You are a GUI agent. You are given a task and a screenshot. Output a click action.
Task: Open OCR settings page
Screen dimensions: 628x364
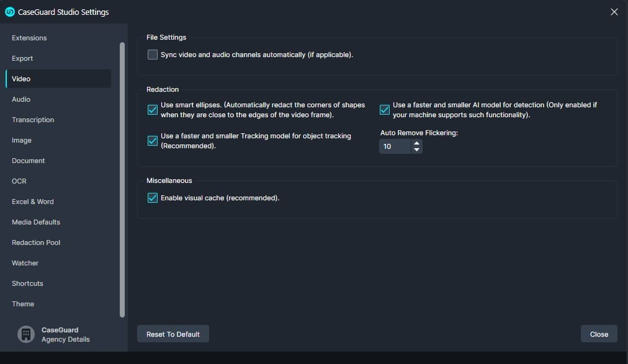coord(19,181)
